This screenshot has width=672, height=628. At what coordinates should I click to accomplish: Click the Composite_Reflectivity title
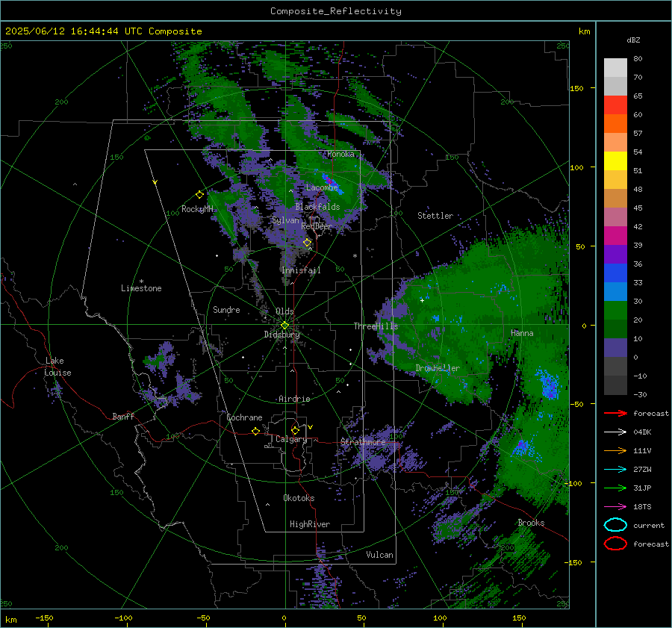coord(335,11)
